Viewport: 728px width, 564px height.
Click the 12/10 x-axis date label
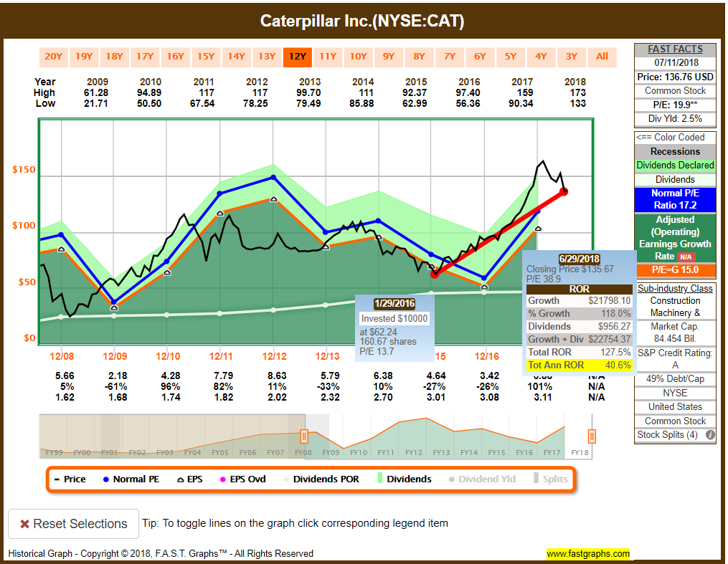pyautogui.click(x=168, y=356)
